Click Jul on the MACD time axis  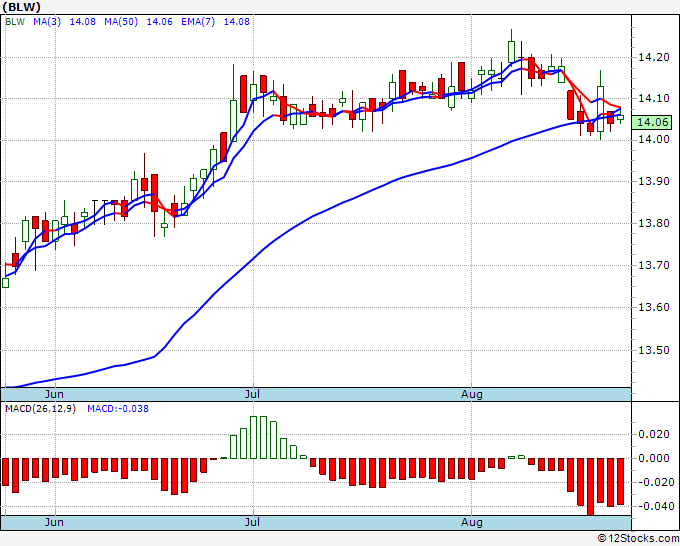tap(252, 522)
